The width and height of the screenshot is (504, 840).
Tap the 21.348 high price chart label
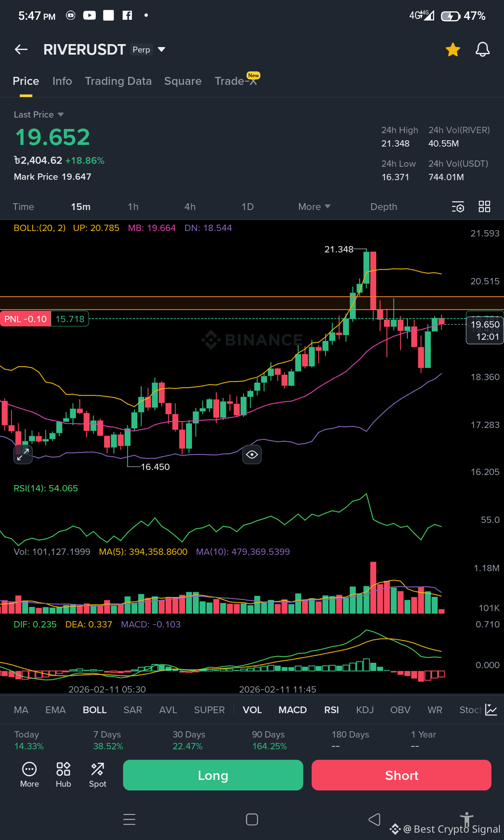coord(339,249)
